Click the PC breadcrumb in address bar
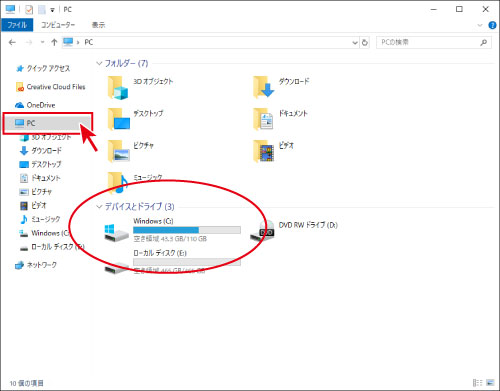This screenshot has height=391, width=500. tap(89, 42)
